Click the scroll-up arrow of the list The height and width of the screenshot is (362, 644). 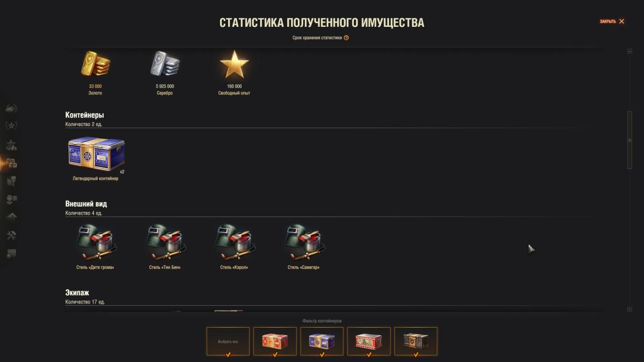630,51
